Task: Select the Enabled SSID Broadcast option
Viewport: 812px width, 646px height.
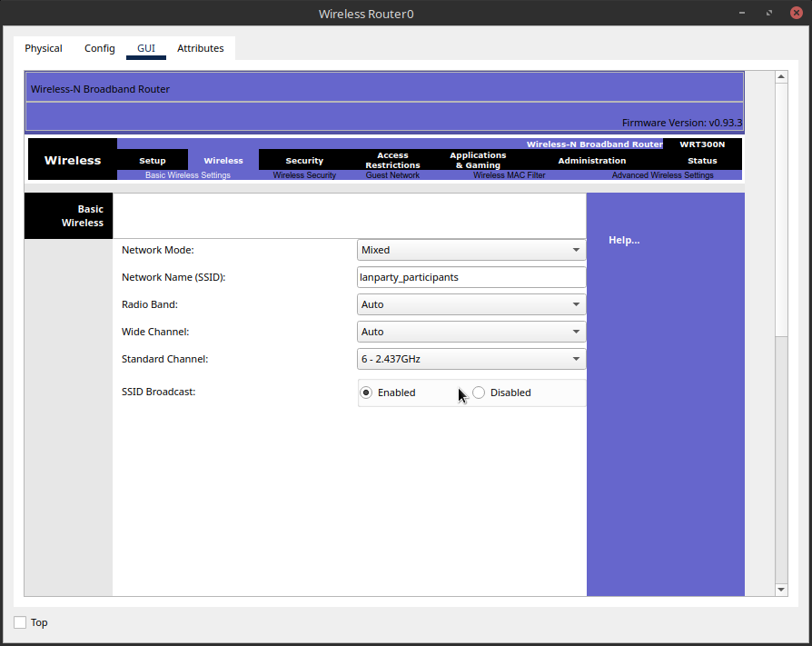Action: pyautogui.click(x=366, y=393)
